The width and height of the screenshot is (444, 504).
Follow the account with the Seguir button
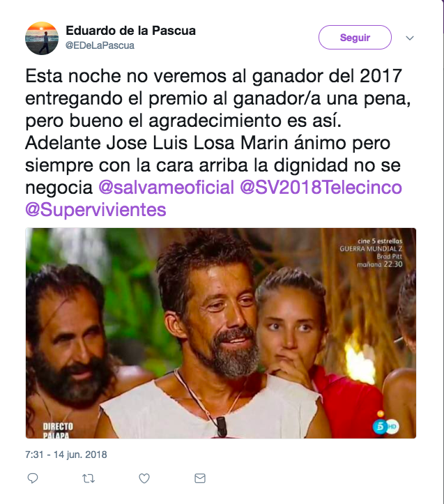(355, 37)
